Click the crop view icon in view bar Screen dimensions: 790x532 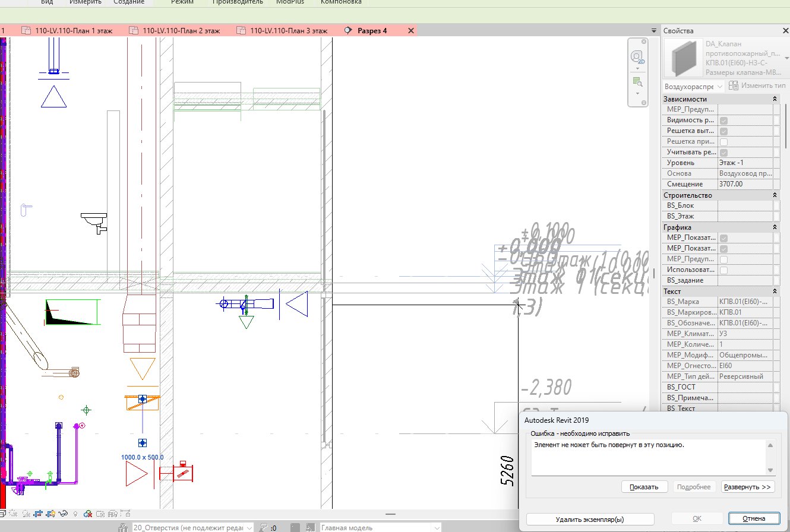pos(39,514)
